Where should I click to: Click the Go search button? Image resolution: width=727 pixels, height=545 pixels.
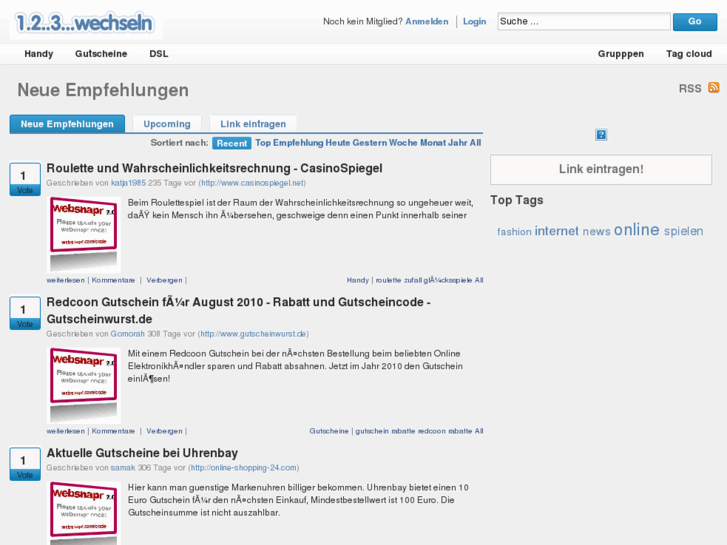pos(695,21)
